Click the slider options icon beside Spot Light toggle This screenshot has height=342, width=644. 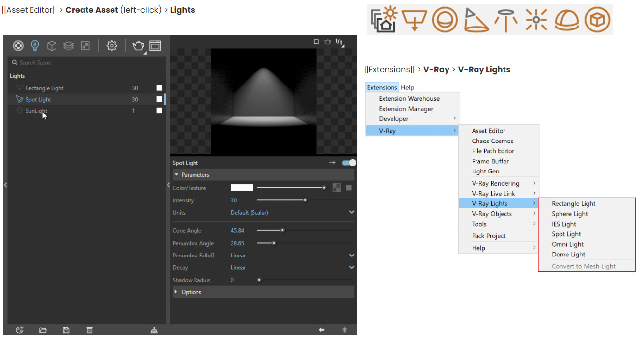point(332,163)
